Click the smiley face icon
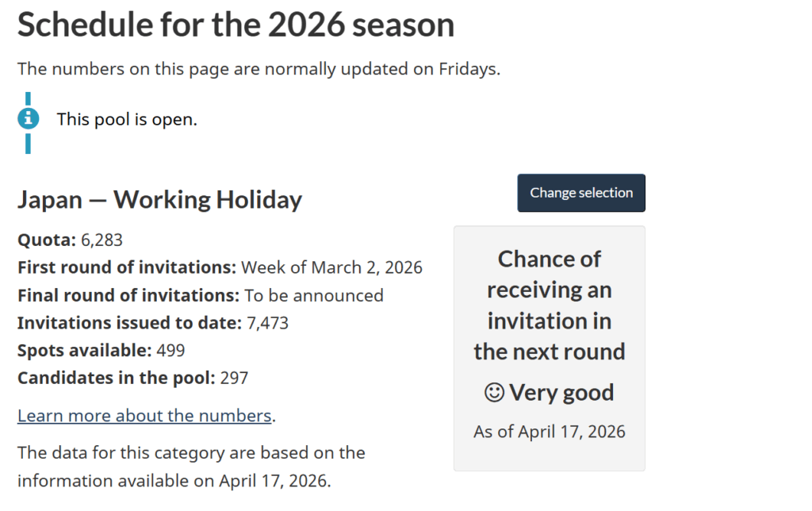 (493, 393)
